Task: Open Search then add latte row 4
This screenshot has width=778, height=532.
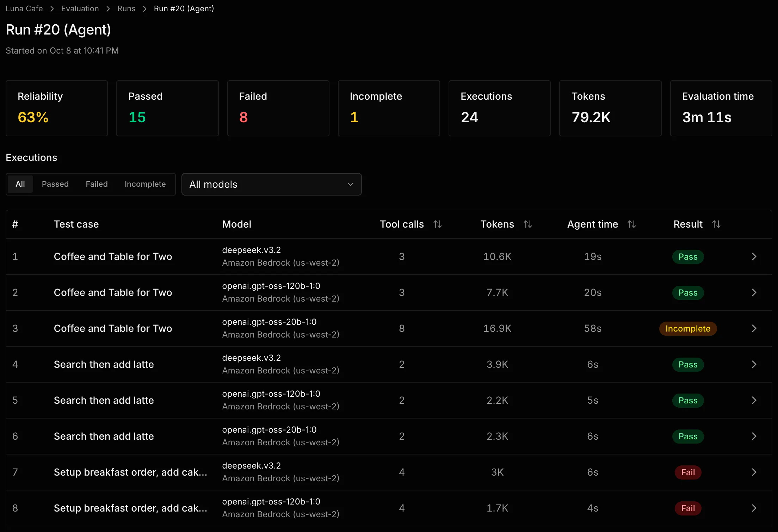Action: point(389,364)
